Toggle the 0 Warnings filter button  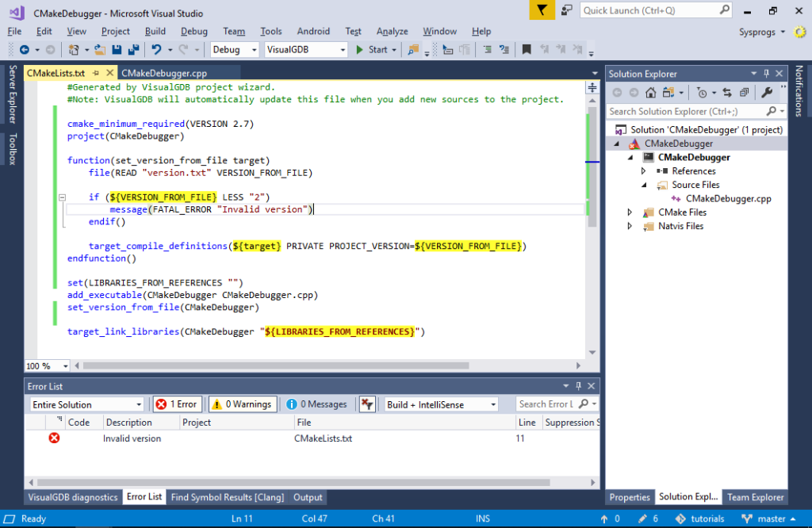243,404
